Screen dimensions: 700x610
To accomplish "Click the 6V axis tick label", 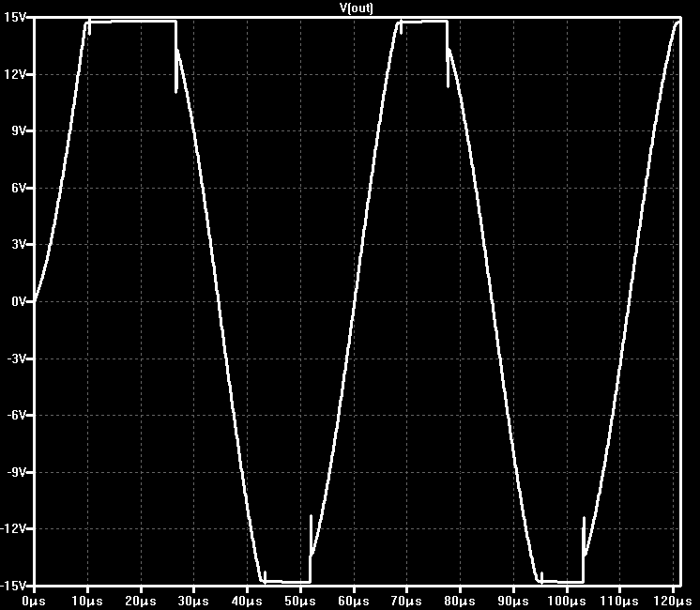I will coord(19,188).
